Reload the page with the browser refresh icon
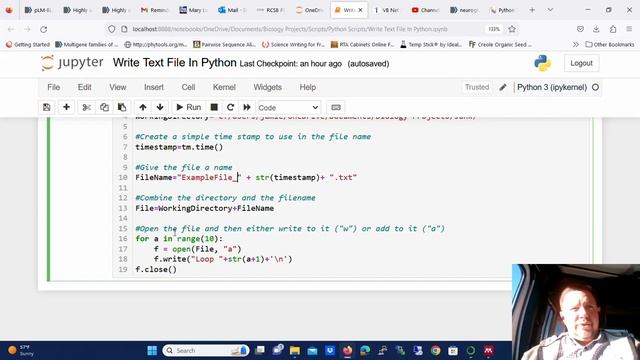Viewport: 640px width, 360px height. click(44, 29)
